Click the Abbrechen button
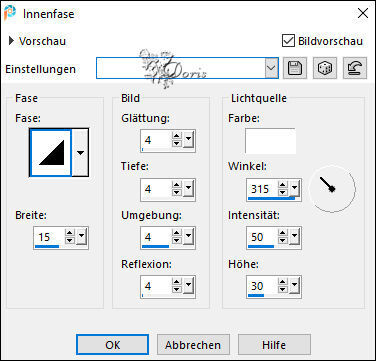This screenshot has height=361, width=376. click(x=193, y=345)
